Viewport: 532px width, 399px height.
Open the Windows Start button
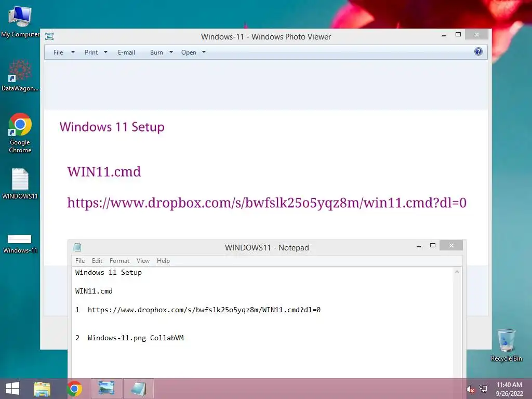pyautogui.click(x=12, y=389)
